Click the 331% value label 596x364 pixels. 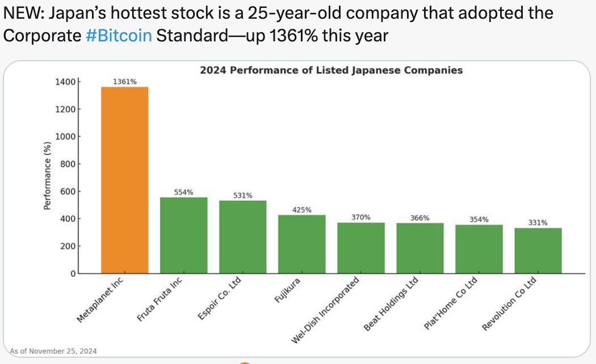pos(538,223)
